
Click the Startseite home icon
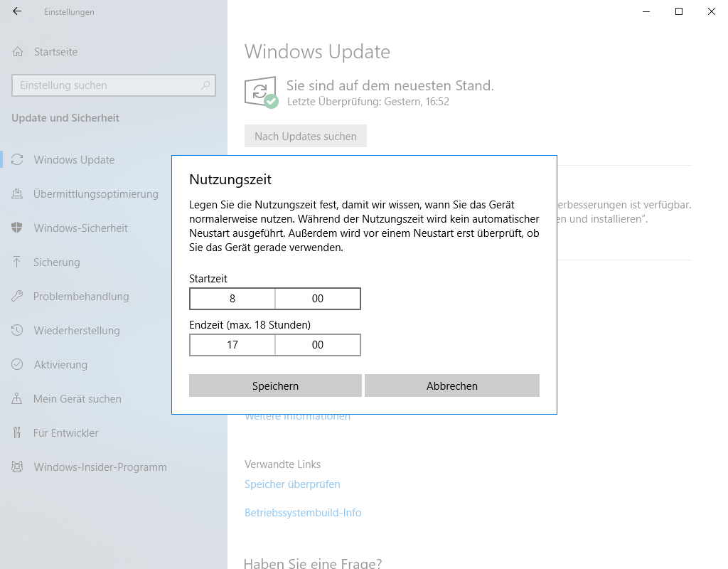pos(18,51)
